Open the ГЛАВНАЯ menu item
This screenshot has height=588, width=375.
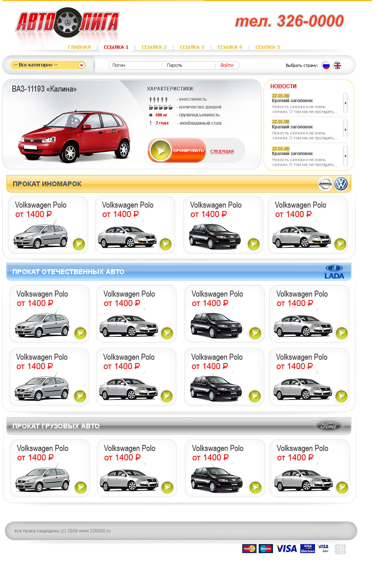point(79,47)
